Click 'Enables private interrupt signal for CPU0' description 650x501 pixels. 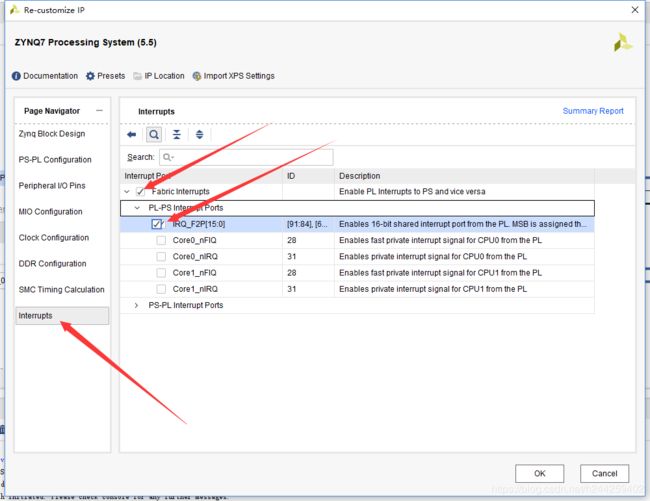tap(433, 257)
